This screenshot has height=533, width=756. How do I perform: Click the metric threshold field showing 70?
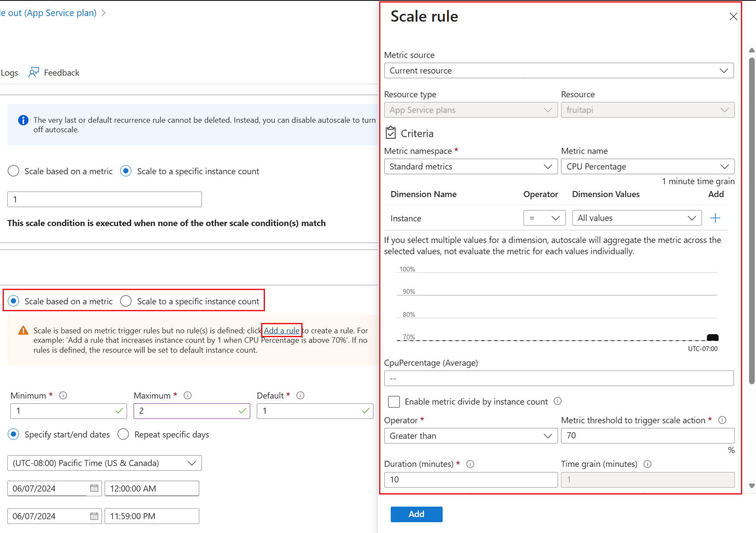click(x=648, y=435)
